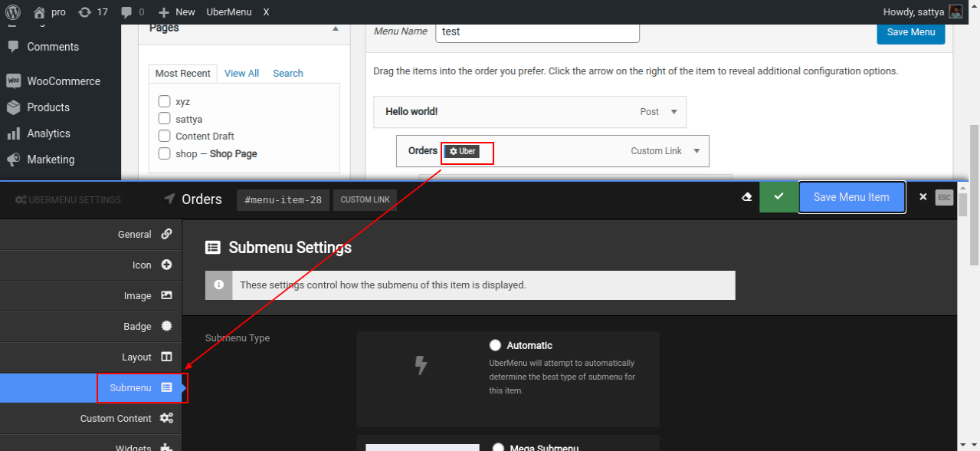Open UberMenu in the admin bar
Viewport: 980px width, 451px height.
(229, 12)
